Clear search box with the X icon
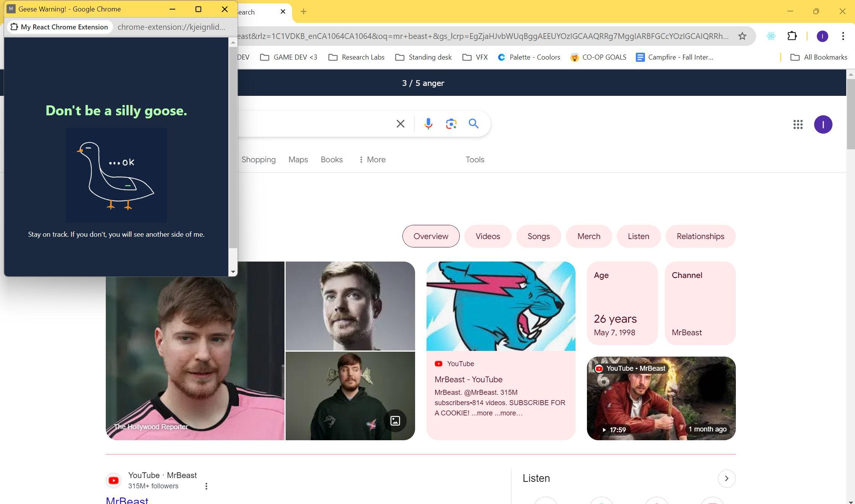Viewport: 855px width, 504px height. 400,124
